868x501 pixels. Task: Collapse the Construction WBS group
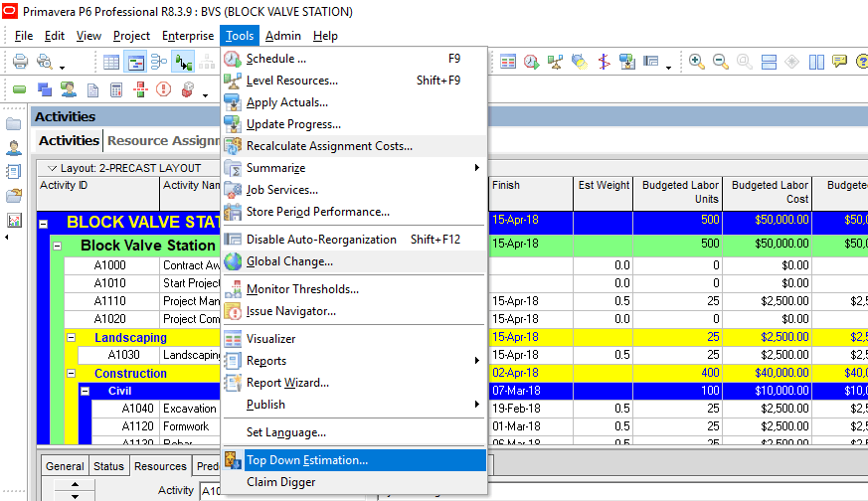pos(71,373)
